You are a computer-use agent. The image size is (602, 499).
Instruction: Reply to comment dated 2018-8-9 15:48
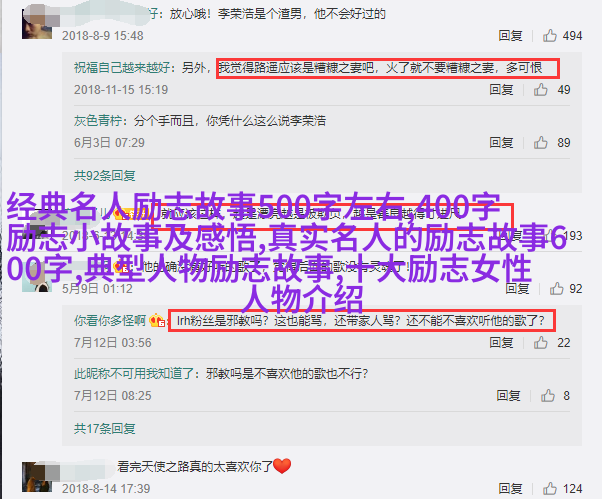[510, 36]
